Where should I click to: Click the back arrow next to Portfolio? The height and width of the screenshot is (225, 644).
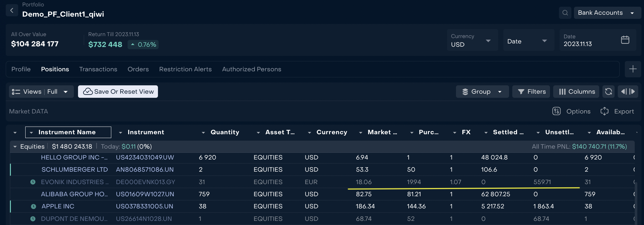(x=12, y=11)
